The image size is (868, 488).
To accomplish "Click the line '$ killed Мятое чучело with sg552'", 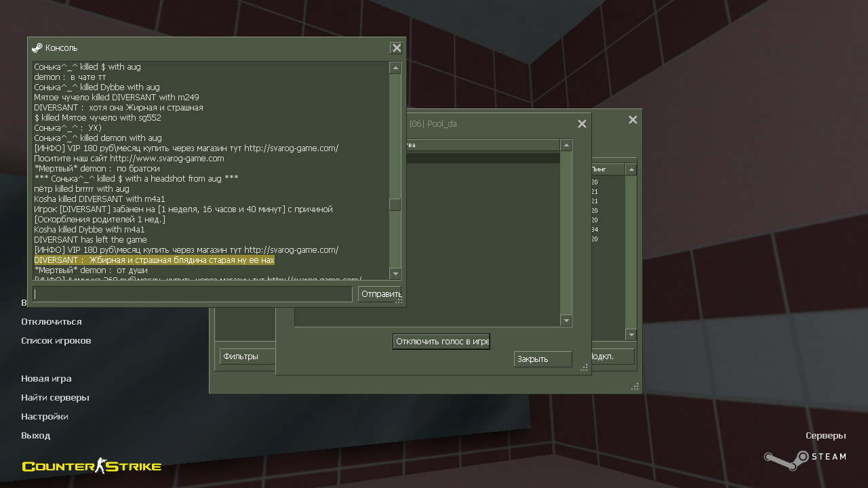I will point(98,118).
